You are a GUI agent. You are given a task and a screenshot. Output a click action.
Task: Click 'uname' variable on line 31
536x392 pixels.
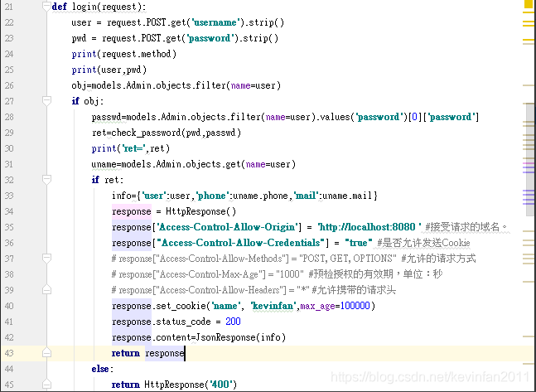coord(104,164)
